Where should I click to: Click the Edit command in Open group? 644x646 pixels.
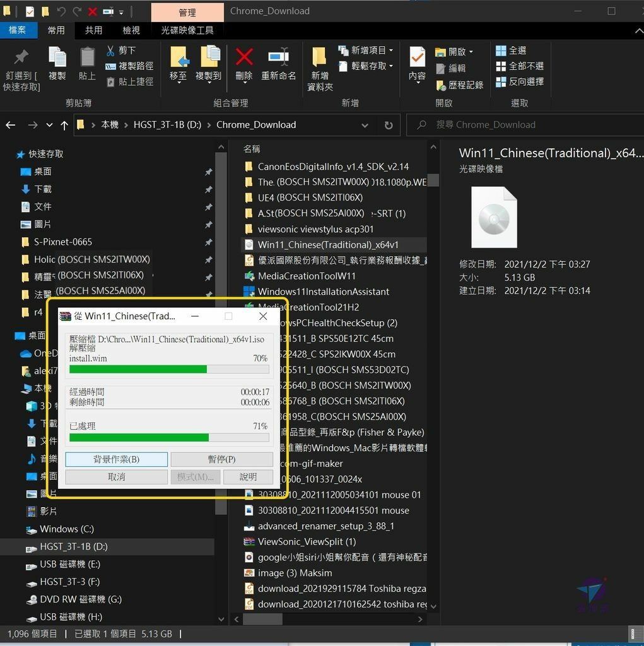(450, 68)
